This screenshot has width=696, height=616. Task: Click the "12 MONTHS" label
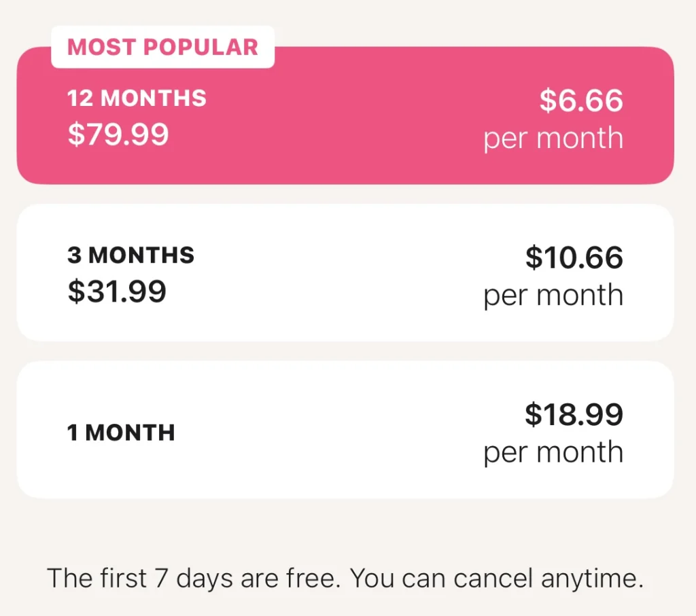(x=137, y=98)
